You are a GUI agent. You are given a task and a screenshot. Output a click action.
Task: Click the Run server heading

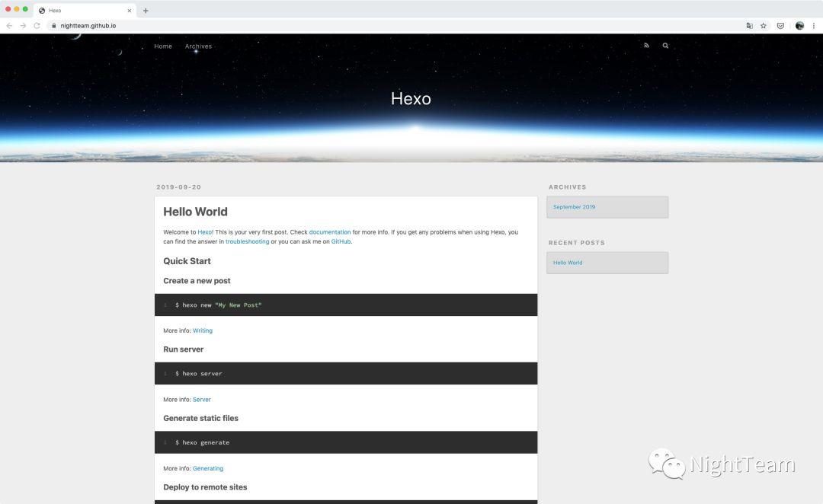183,349
